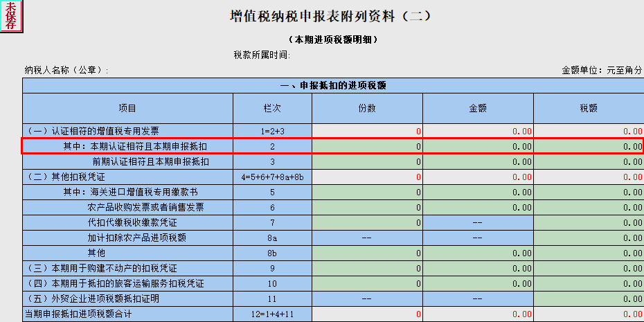Image resolution: width=644 pixels, height=322 pixels.
Task: Select 金额 field for 本期用于购建不动产的扣税凭证
Action: [478, 268]
